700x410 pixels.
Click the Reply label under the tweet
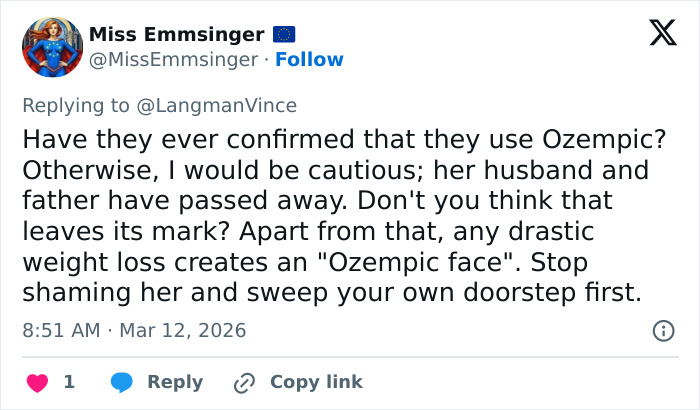tap(175, 382)
